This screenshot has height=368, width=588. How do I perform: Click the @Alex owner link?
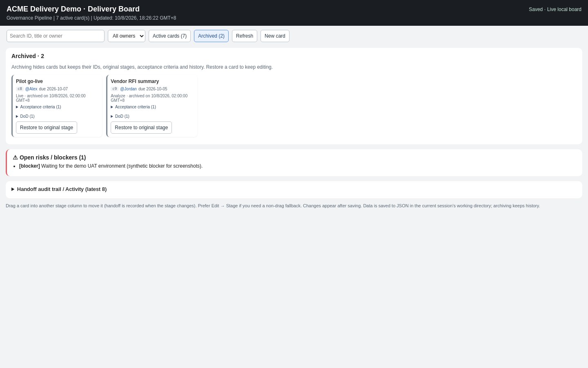pos(31,89)
